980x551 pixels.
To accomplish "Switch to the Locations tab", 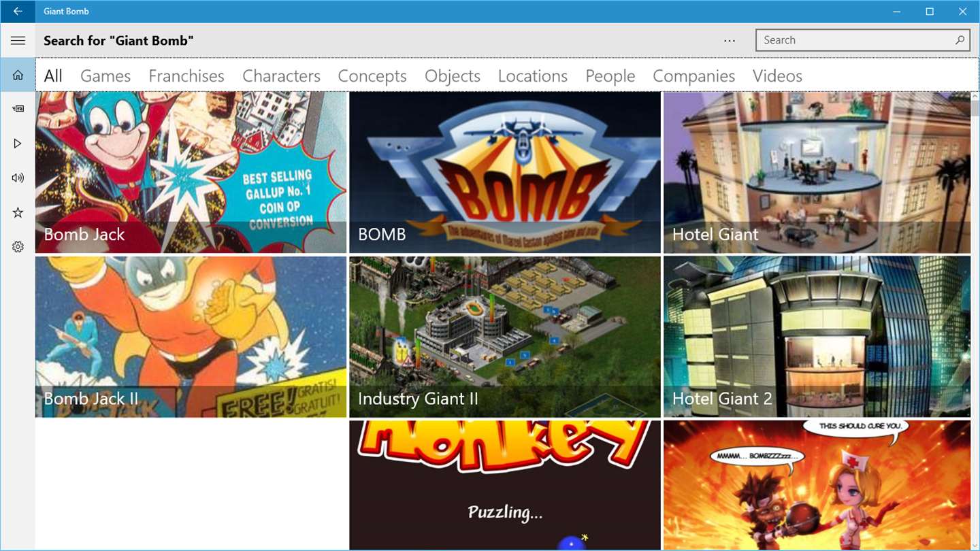I will pyautogui.click(x=533, y=76).
